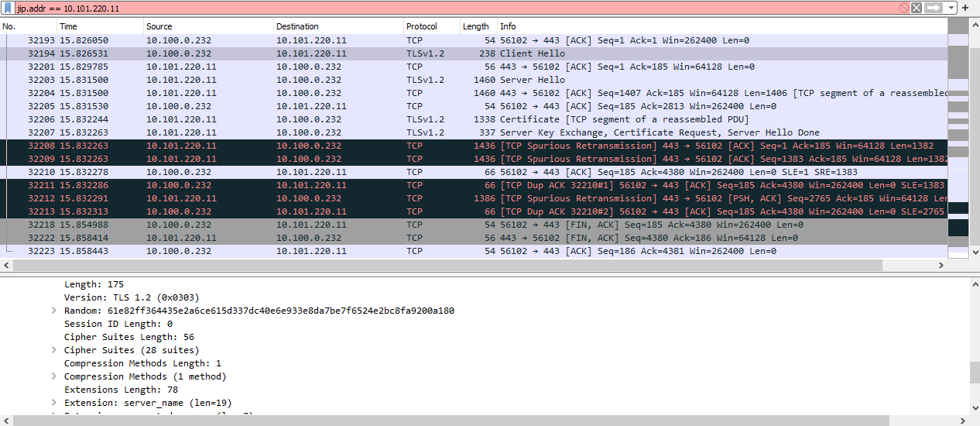This screenshot has height=426, width=980.
Task: Select packet 32206 Certificate row
Action: click(x=474, y=119)
